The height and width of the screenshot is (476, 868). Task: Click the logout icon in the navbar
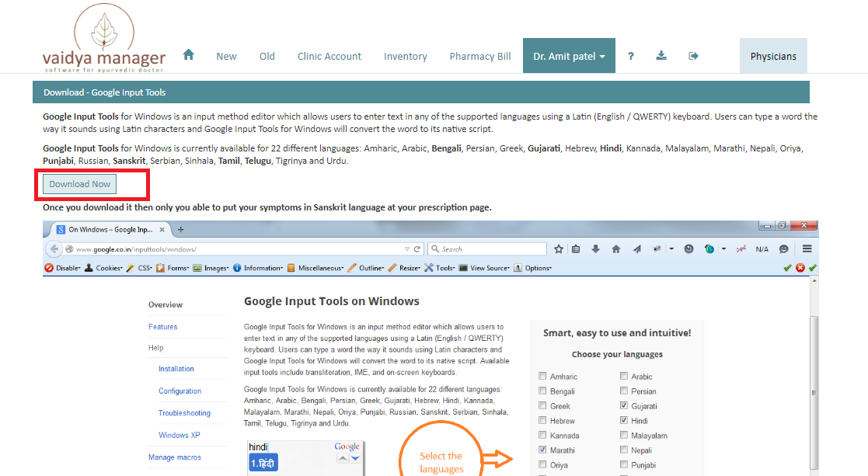click(x=693, y=56)
